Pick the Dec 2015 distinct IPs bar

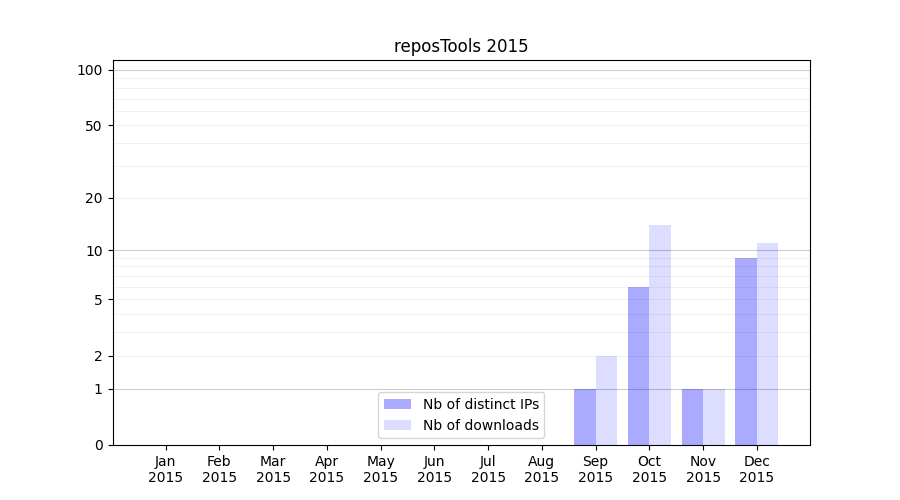click(746, 351)
